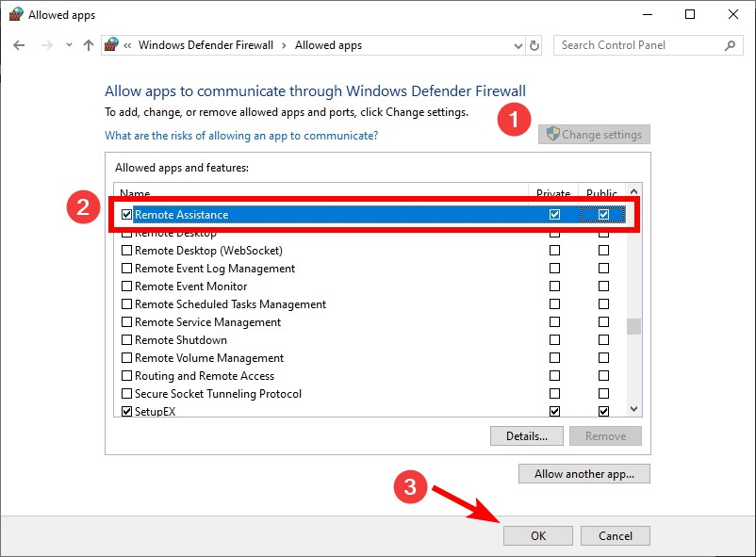Click the Allow another app button
This screenshot has width=756, height=557.
coord(584,473)
